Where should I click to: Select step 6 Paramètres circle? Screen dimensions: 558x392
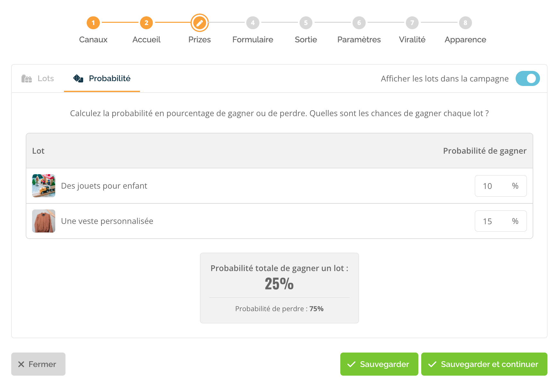[359, 23]
